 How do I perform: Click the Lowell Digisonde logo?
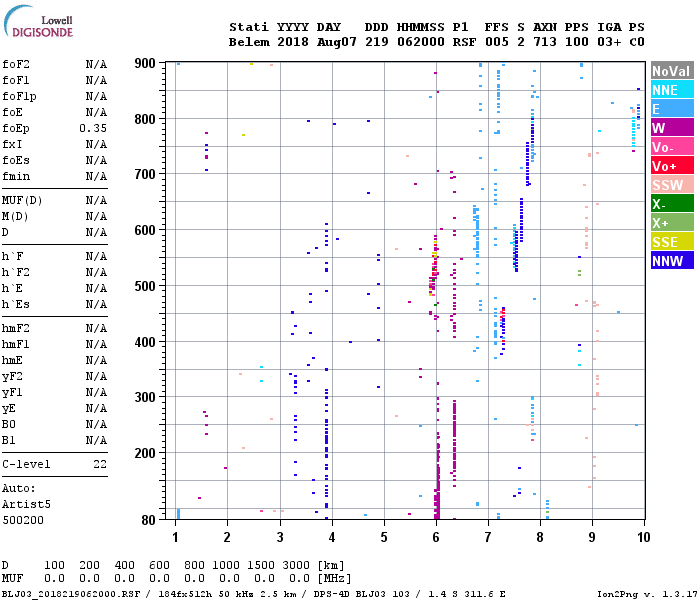tap(38, 21)
